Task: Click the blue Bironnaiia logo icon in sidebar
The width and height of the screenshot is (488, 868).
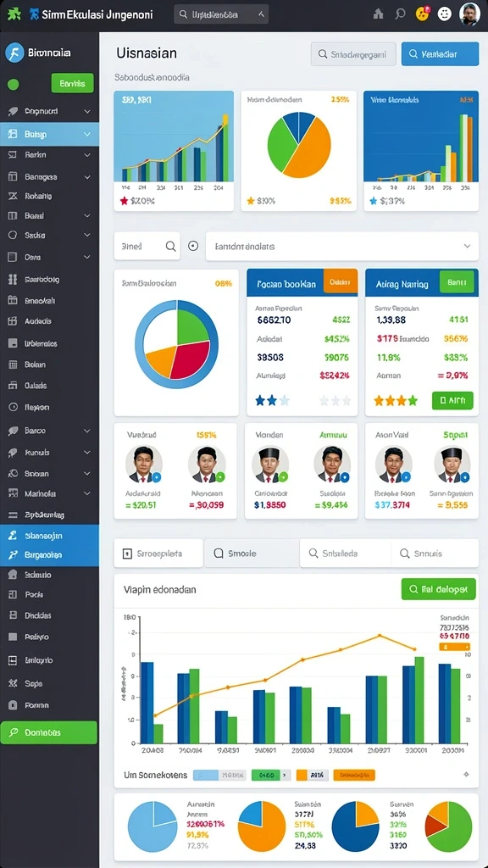Action: (14, 53)
